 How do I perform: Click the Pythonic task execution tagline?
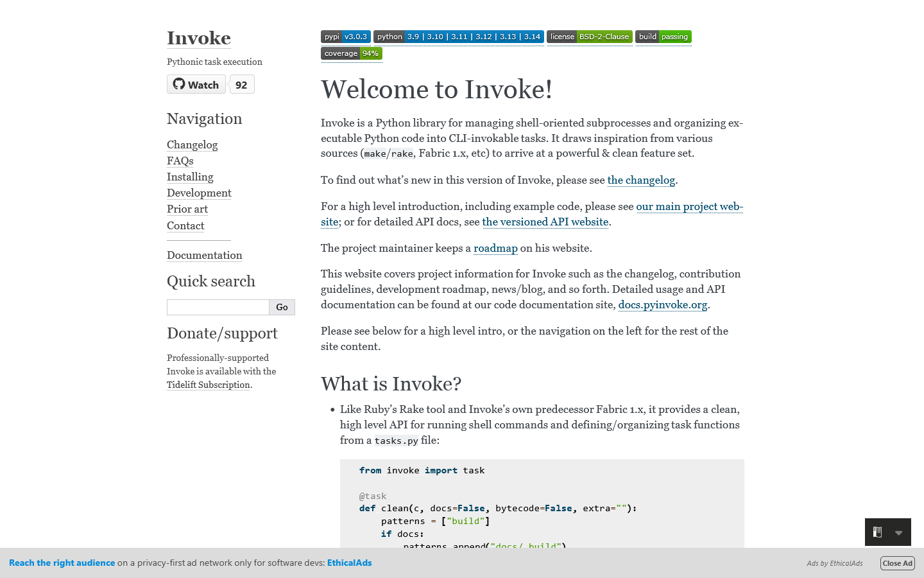coord(214,62)
